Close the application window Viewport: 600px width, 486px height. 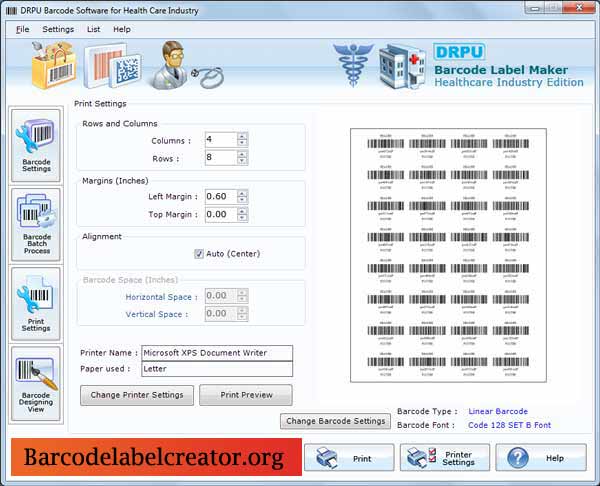[x=579, y=7]
